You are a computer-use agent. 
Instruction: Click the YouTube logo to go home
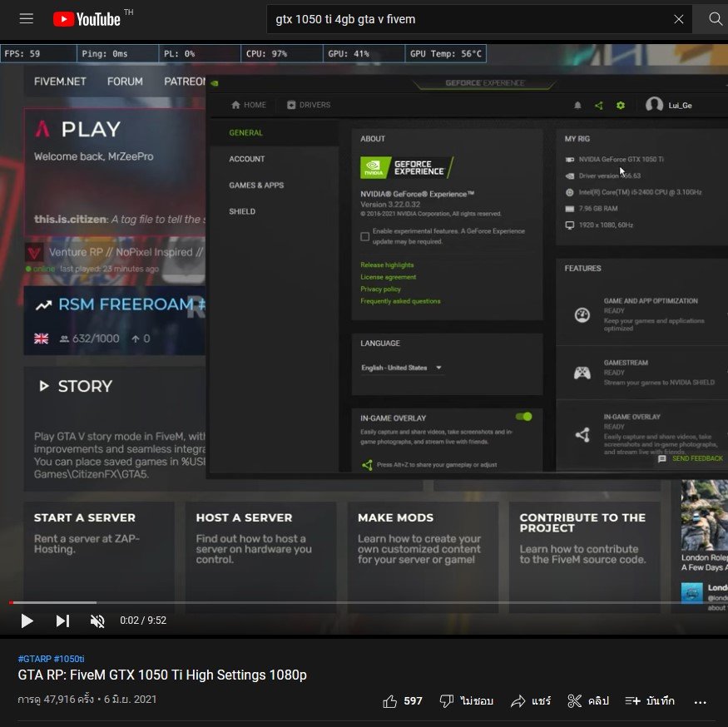[x=87, y=18]
